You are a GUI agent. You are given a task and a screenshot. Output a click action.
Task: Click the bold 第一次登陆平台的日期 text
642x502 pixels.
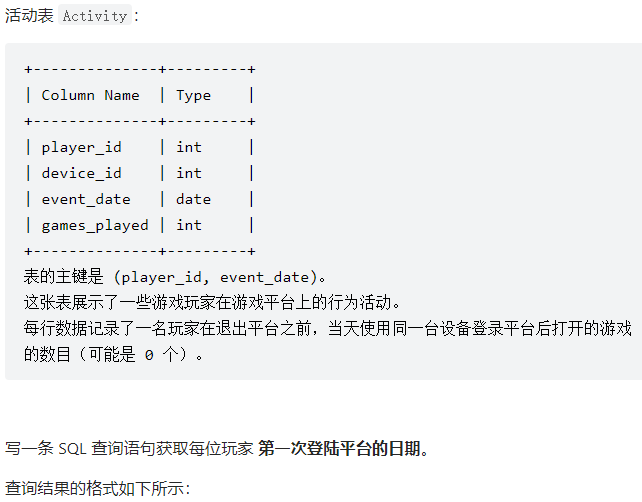[339, 448]
